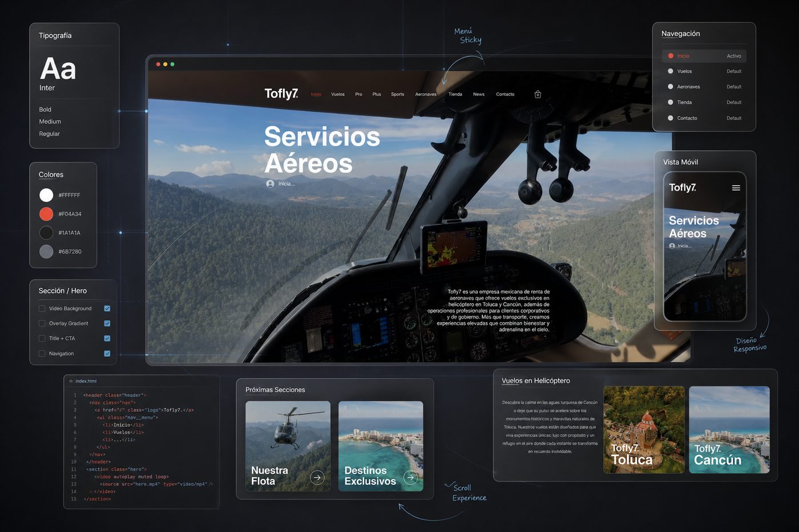Pick the dark #1A1A1A color swatch

point(46,233)
